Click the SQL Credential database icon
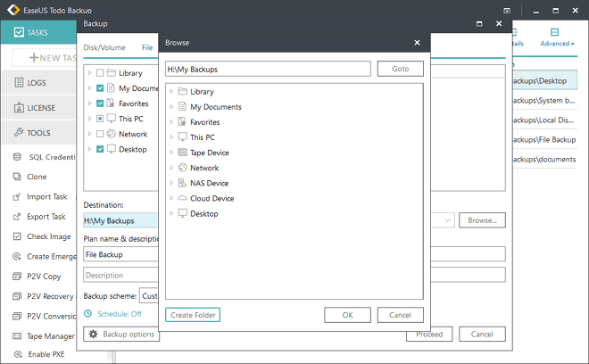The width and height of the screenshot is (589, 364). (17, 157)
